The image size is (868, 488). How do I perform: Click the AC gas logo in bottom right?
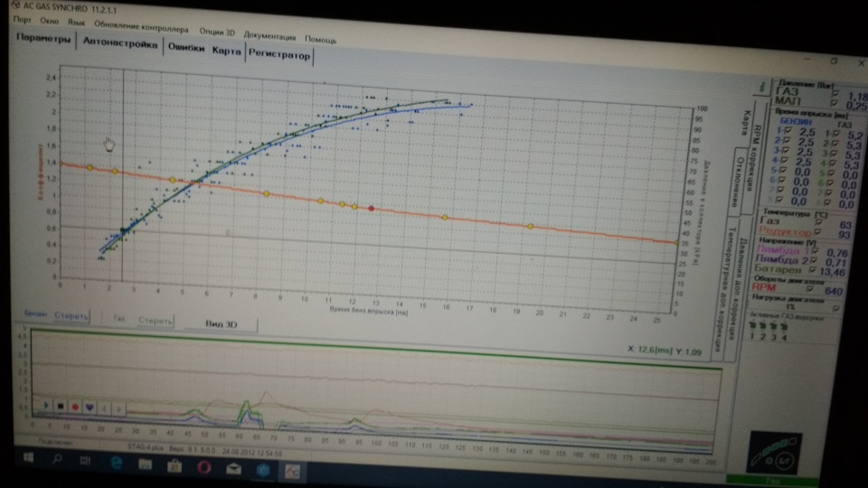point(775,453)
